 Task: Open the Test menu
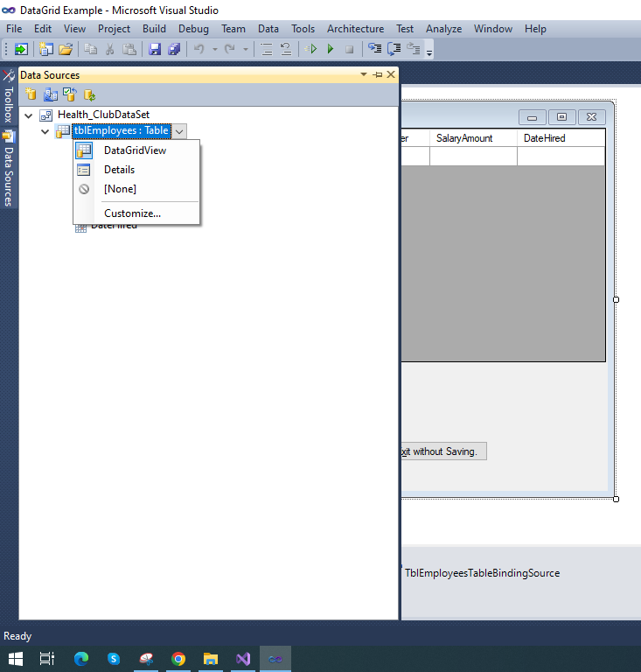(405, 29)
